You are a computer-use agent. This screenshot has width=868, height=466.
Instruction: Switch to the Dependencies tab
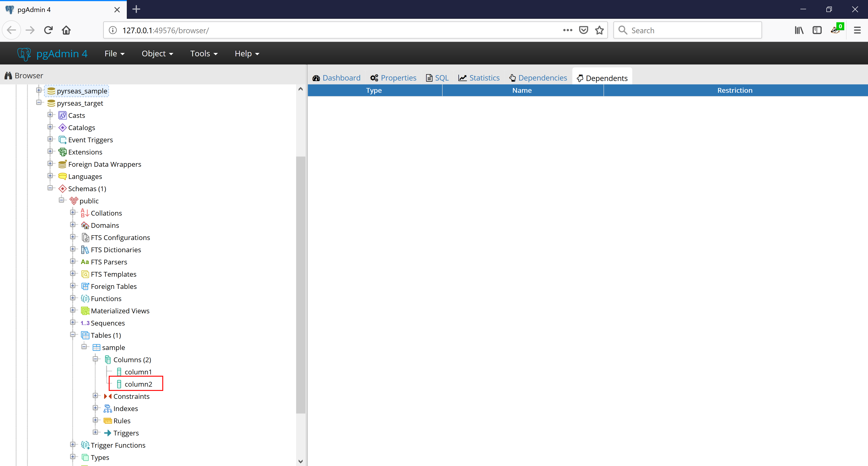coord(538,78)
